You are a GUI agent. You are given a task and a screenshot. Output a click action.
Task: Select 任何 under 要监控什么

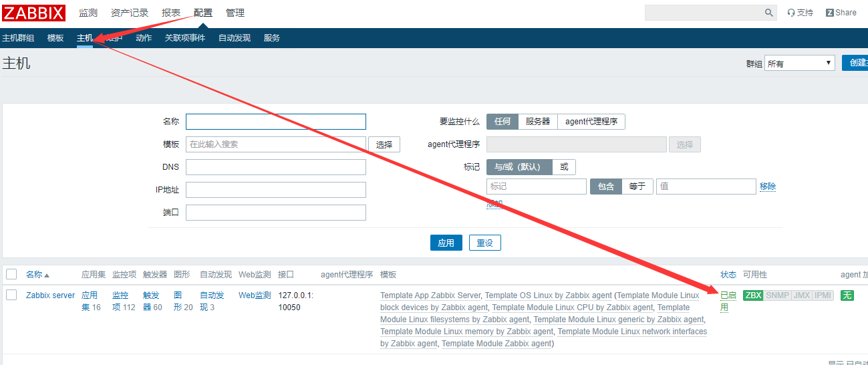tap(502, 122)
